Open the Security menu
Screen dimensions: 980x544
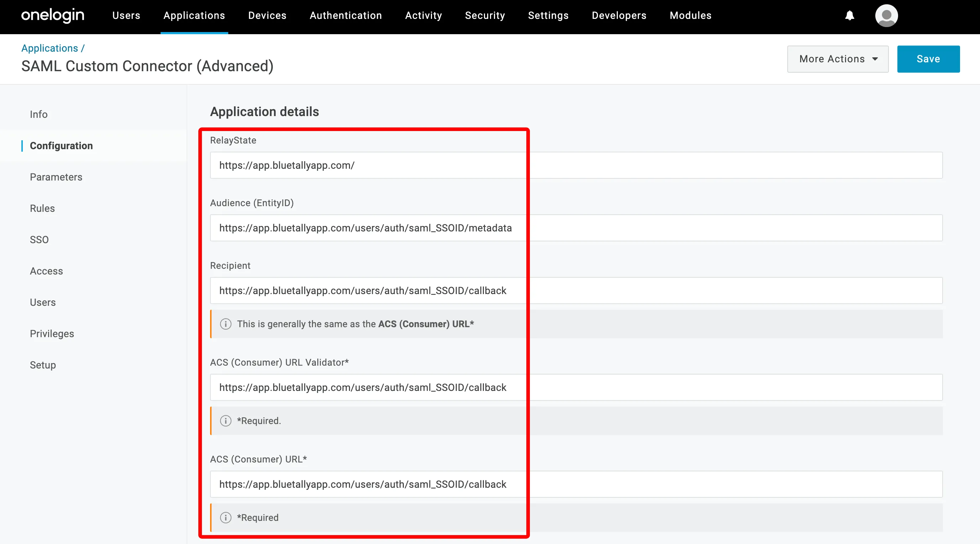click(485, 16)
